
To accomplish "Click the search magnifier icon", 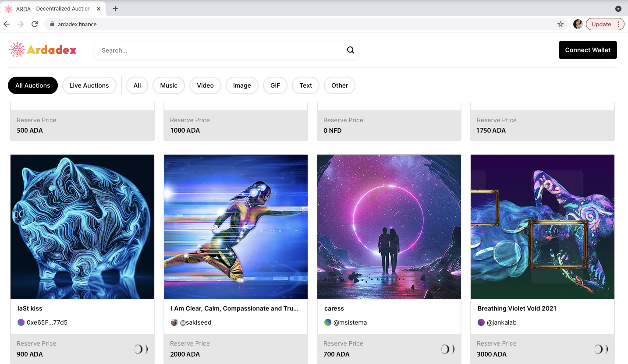I will 351,50.
